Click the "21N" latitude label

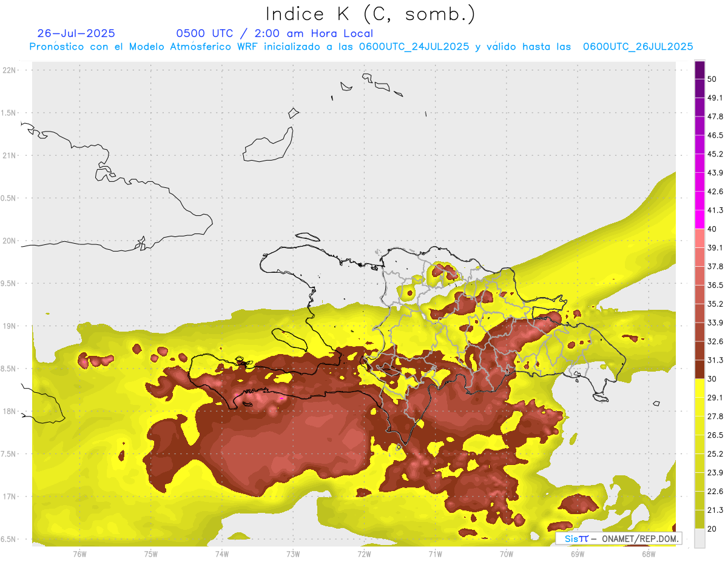pos(10,156)
